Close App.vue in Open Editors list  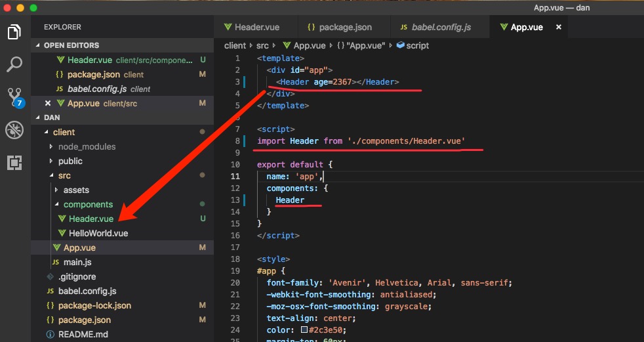[x=48, y=103]
